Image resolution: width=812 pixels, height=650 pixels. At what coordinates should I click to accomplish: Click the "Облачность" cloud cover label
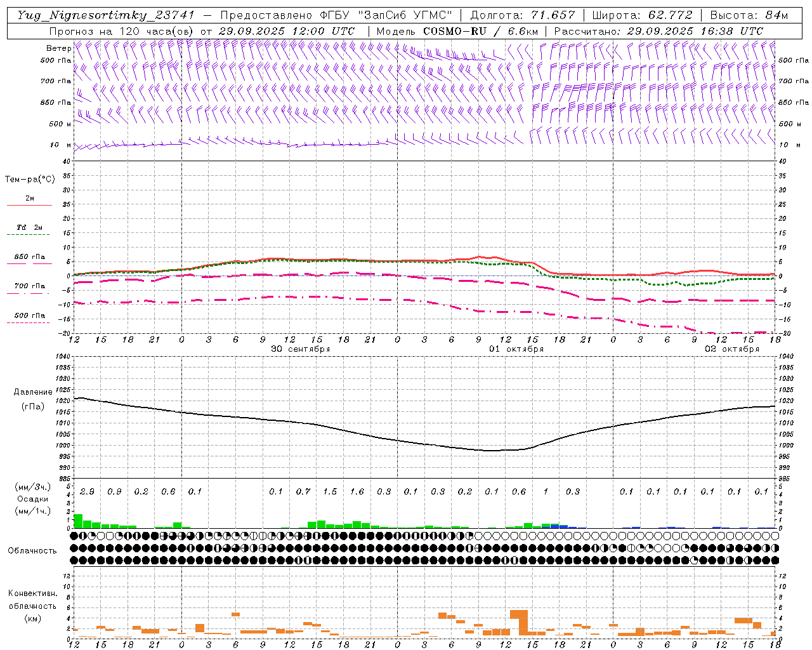[x=32, y=551]
